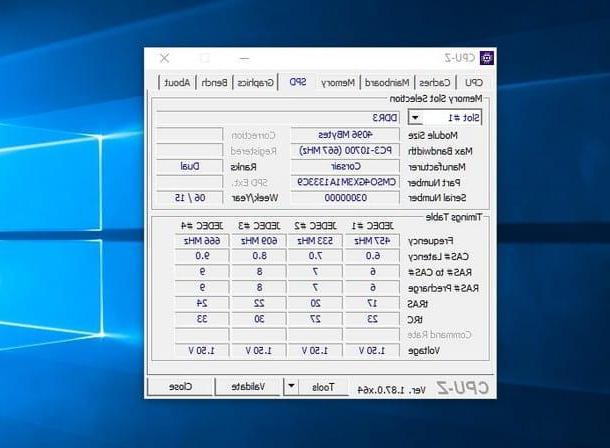Click the 457 MHz frequency cell

click(372, 241)
